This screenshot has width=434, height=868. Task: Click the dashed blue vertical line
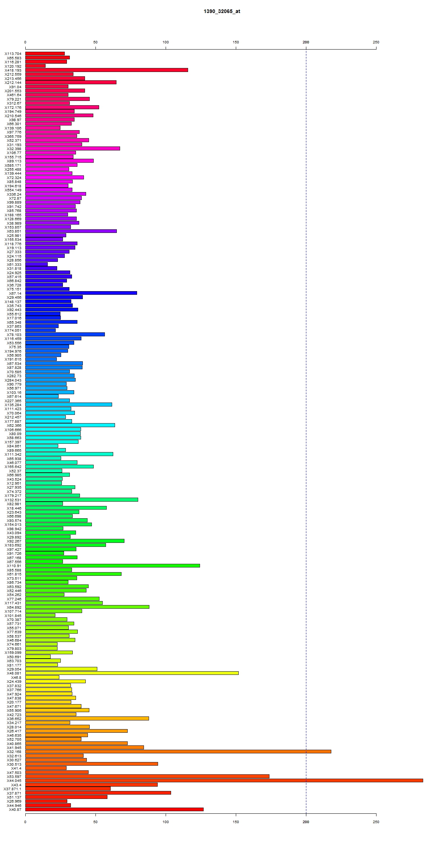[x=306, y=431]
